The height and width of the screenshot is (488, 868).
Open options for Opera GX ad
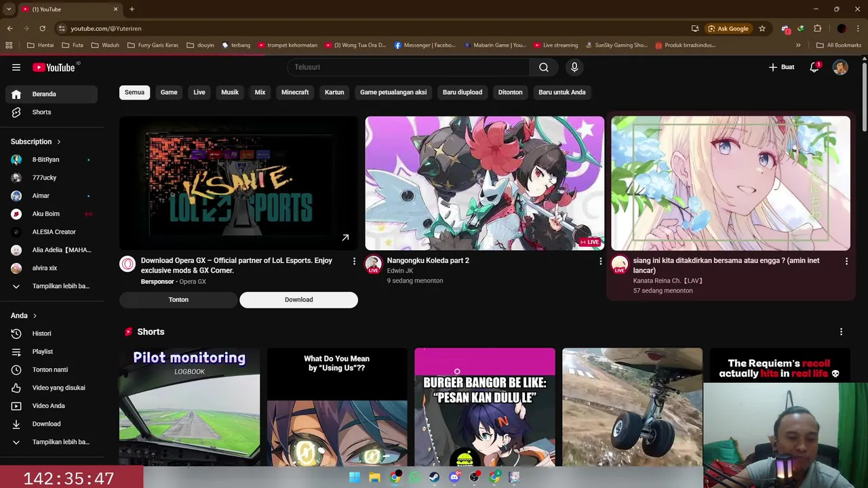354,261
